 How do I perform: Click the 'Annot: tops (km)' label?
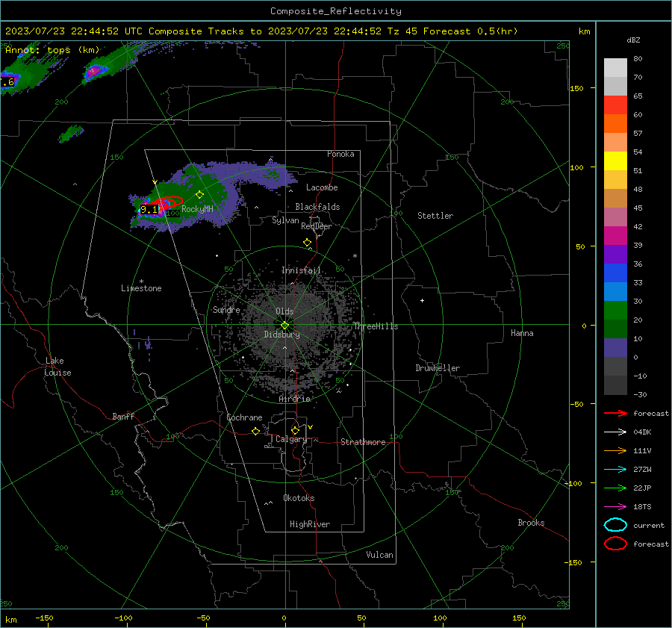(x=52, y=50)
